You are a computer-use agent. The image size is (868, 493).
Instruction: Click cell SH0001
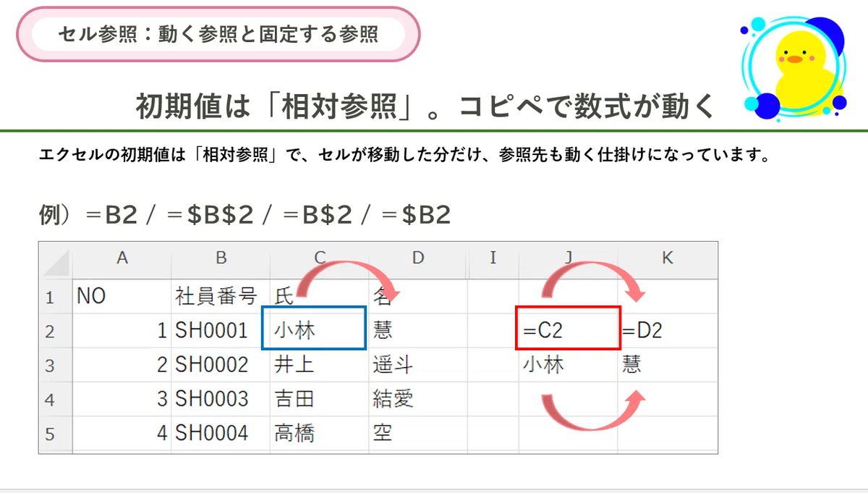tap(221, 331)
